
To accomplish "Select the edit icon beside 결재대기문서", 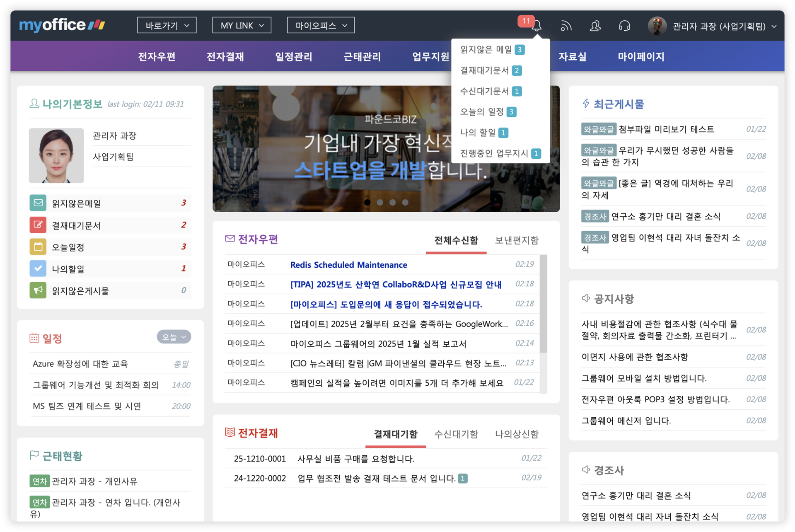I will click(x=38, y=225).
